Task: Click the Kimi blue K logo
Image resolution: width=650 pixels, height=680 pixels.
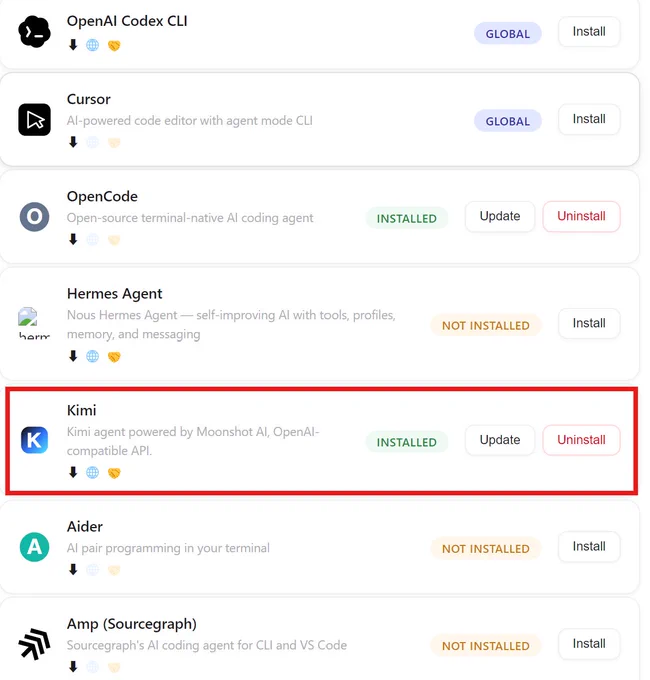Action: (34, 440)
